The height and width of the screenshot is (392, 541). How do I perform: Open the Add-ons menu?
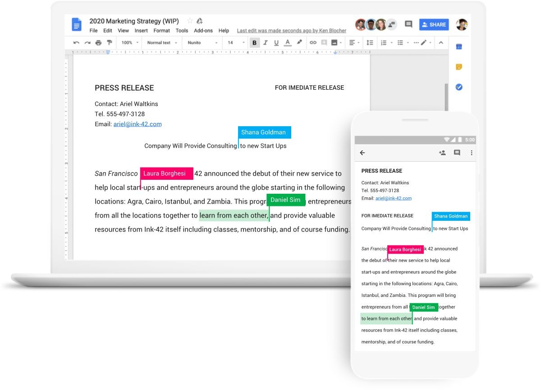click(x=203, y=31)
